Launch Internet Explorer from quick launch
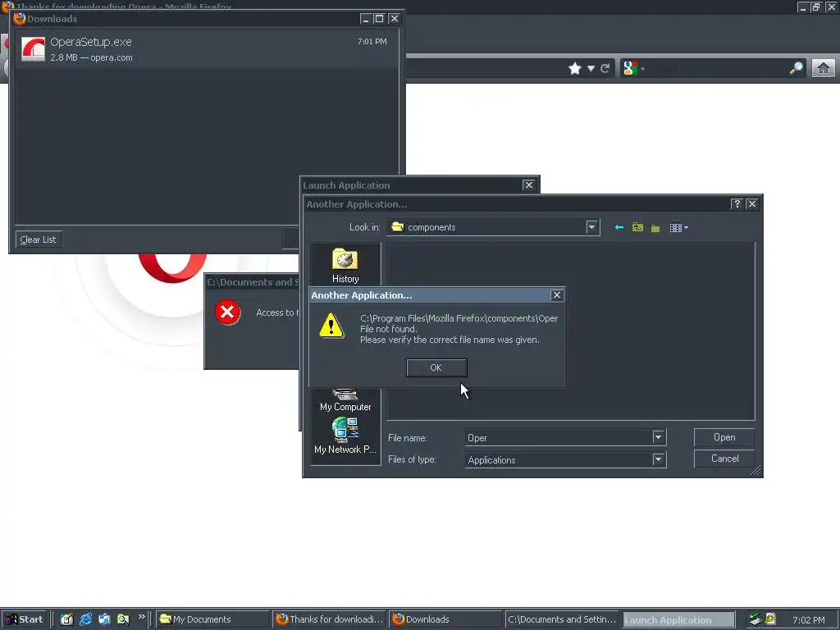The height and width of the screenshot is (630, 840). point(85,619)
